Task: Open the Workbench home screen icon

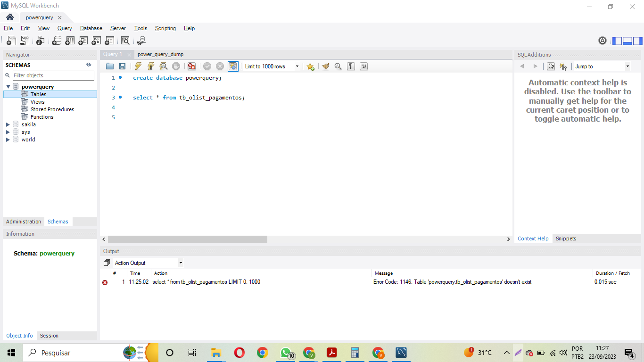Action: pyautogui.click(x=9, y=17)
